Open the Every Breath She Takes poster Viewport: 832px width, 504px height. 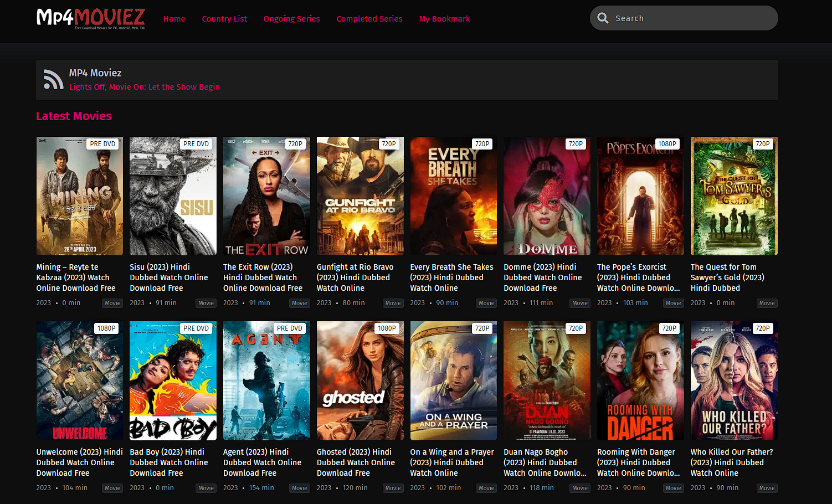pyautogui.click(x=454, y=196)
